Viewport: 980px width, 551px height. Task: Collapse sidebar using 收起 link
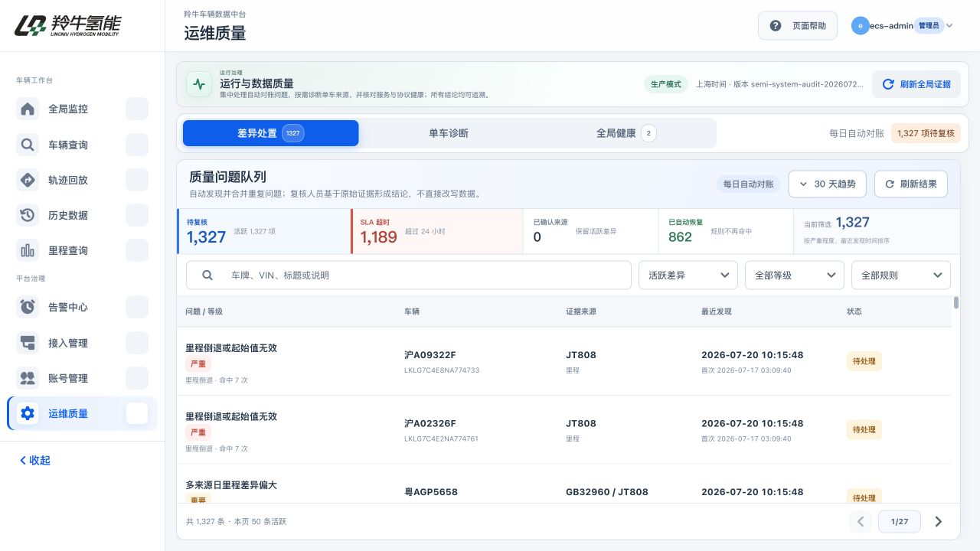pos(35,460)
